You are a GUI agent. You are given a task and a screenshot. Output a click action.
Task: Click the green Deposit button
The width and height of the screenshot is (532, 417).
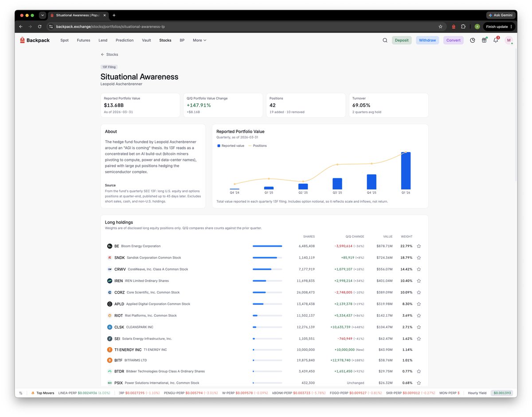pyautogui.click(x=402, y=40)
